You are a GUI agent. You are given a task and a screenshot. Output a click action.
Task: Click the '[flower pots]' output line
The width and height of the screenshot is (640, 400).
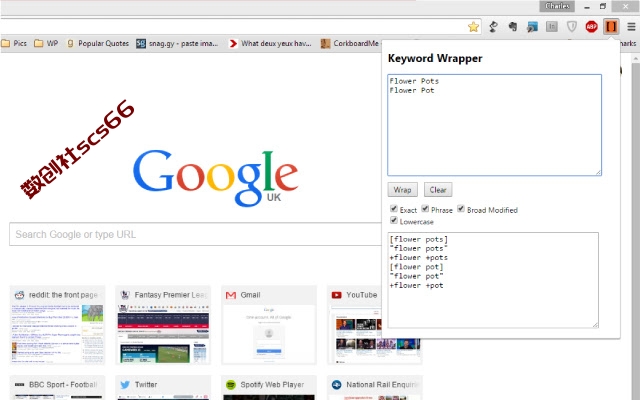point(419,239)
